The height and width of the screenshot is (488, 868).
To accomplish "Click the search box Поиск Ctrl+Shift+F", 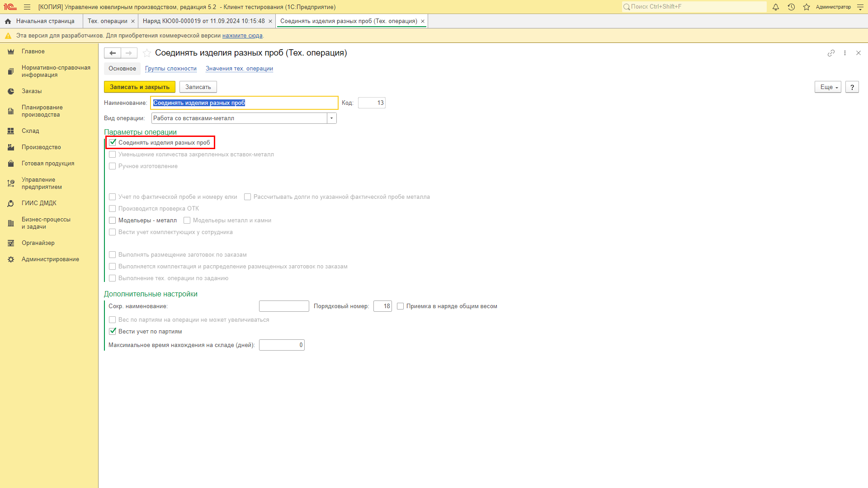I will [x=694, y=7].
